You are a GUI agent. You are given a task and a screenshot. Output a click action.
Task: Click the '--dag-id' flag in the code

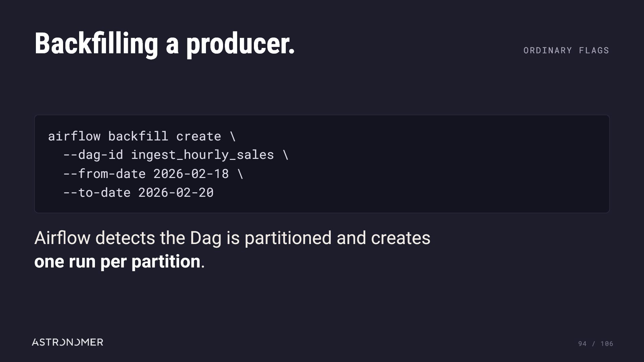[x=93, y=155]
